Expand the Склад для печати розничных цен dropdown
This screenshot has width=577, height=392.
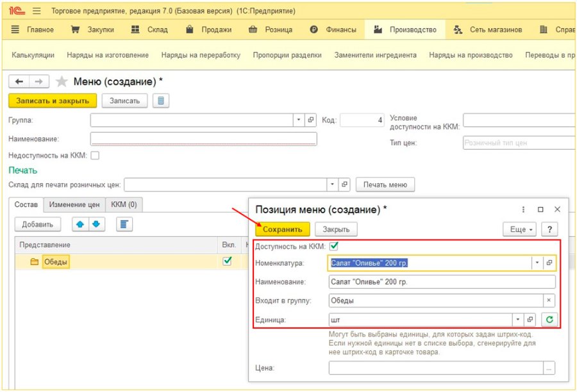tap(332, 184)
